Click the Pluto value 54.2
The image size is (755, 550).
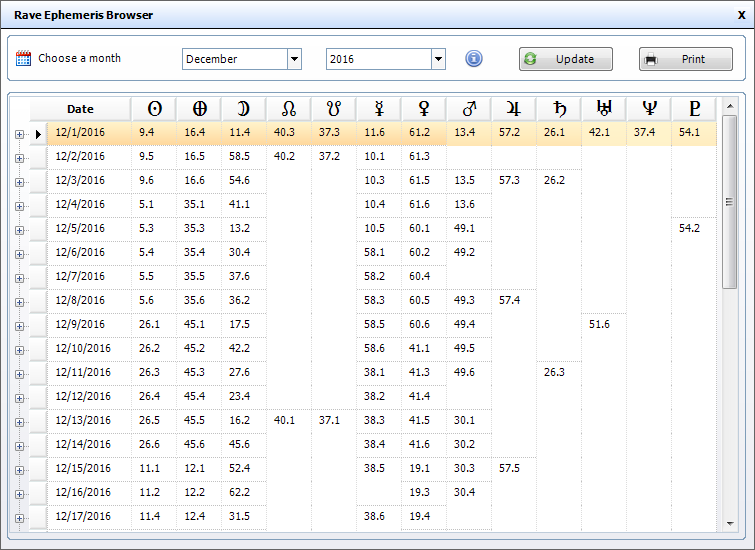(689, 228)
